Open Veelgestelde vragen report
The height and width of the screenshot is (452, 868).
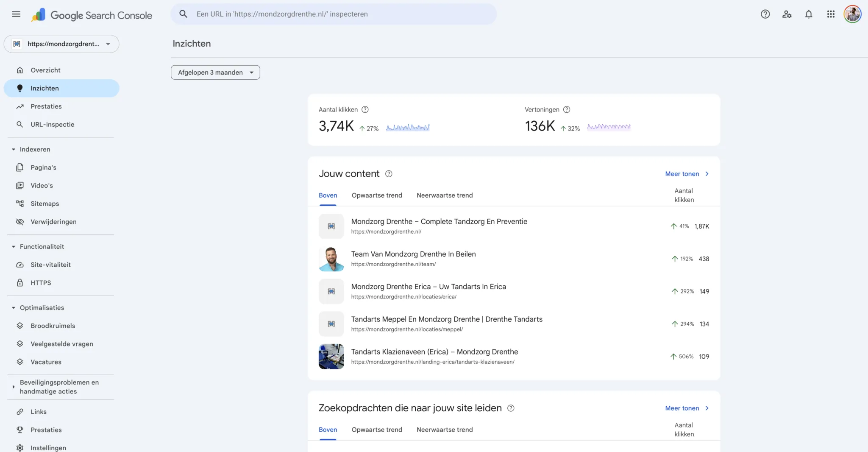click(61, 344)
